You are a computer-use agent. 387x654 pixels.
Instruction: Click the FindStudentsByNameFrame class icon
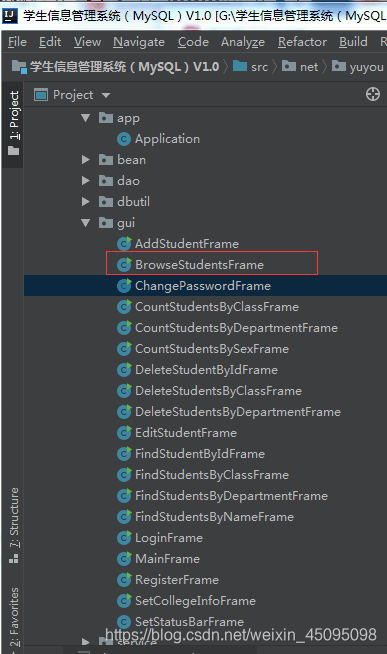click(x=124, y=517)
